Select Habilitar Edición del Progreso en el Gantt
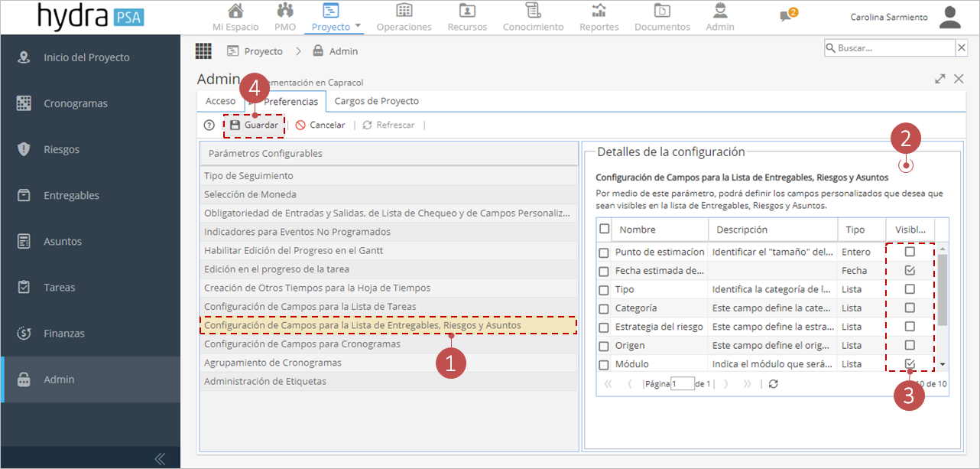The width and height of the screenshot is (980, 469). (388, 250)
